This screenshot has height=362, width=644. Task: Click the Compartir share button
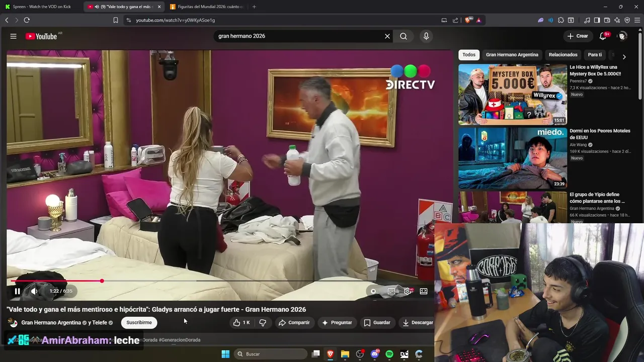pyautogui.click(x=294, y=323)
